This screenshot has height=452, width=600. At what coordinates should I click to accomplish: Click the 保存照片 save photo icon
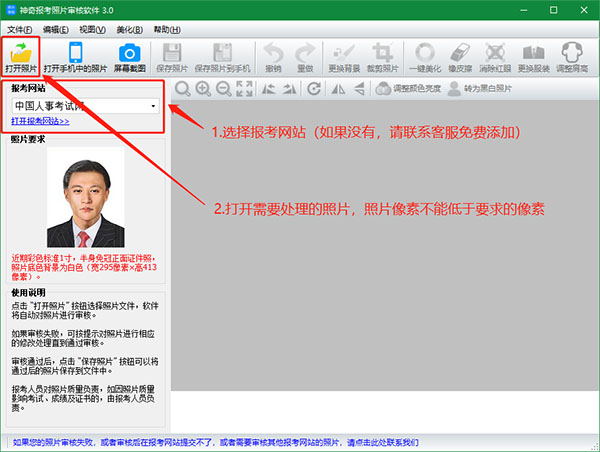tap(171, 54)
